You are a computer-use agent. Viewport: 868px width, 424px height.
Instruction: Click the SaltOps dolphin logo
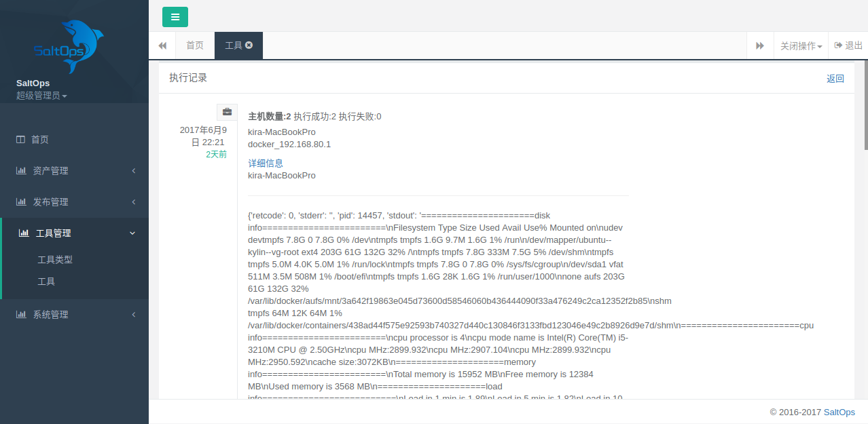tap(69, 46)
